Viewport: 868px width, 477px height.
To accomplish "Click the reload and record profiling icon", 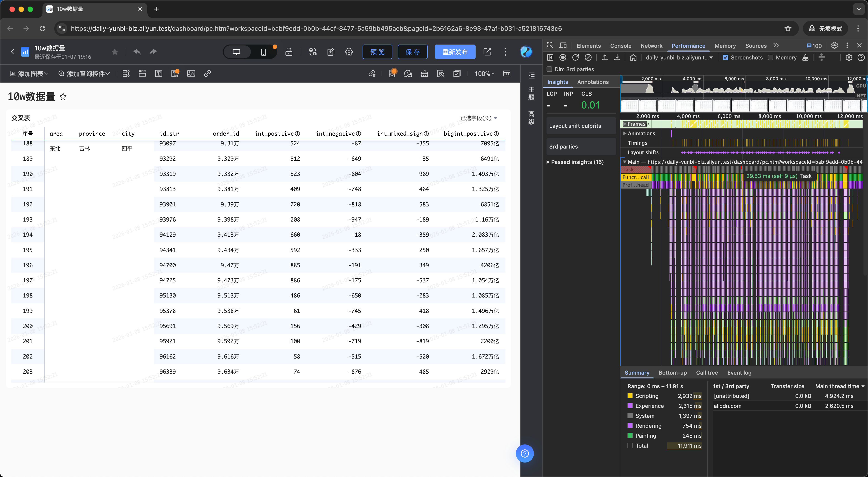I will (x=576, y=58).
